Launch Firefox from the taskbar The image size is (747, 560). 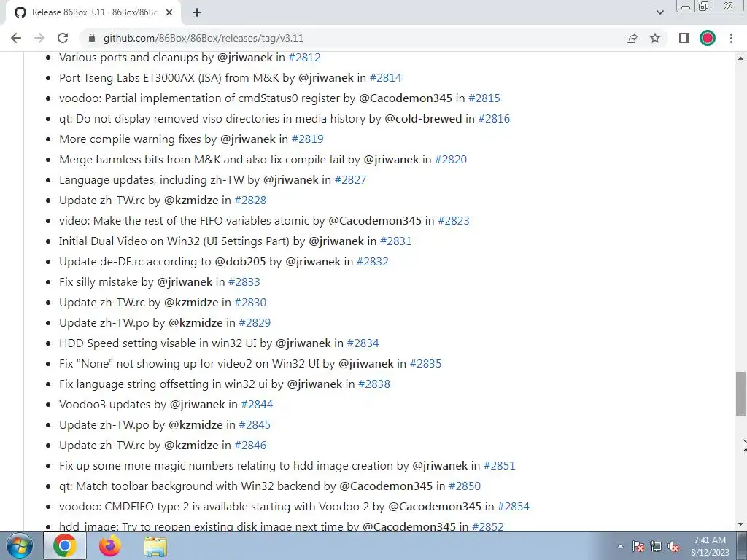click(x=110, y=545)
